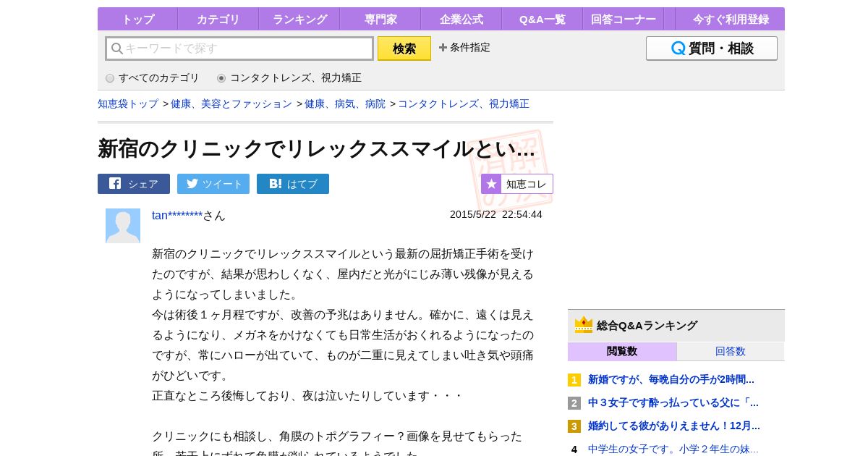This screenshot has width=868, height=456.
Task: Click the question title 新宿のクリニックでリレックススマイル
Action: pyautogui.click(x=317, y=148)
